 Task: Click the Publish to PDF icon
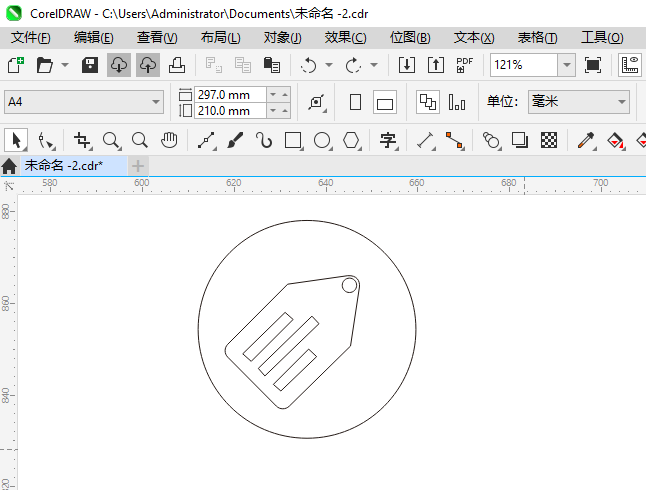tap(465, 65)
